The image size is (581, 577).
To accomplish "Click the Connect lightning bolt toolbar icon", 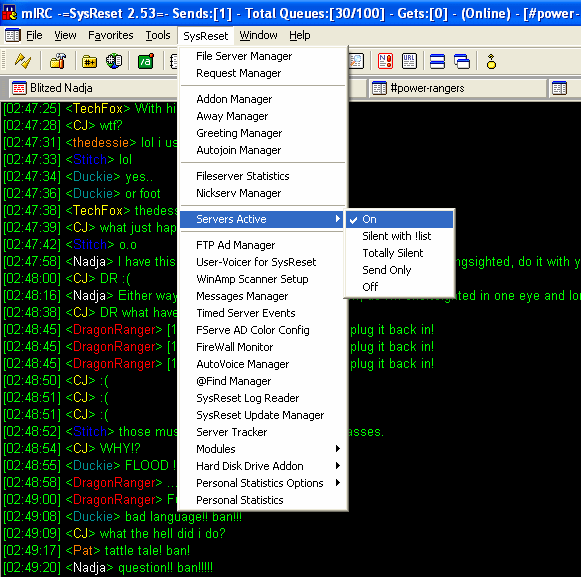I will click(x=23, y=61).
